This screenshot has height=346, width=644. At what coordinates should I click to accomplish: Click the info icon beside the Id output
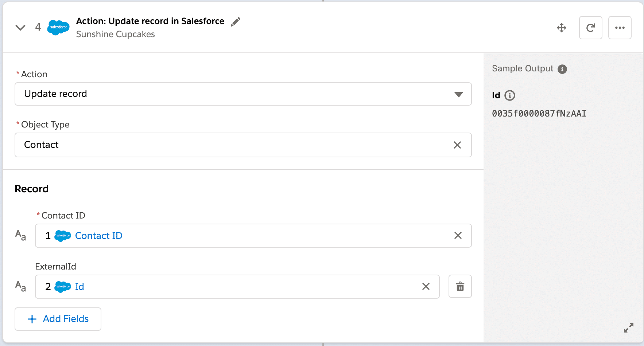tap(510, 95)
